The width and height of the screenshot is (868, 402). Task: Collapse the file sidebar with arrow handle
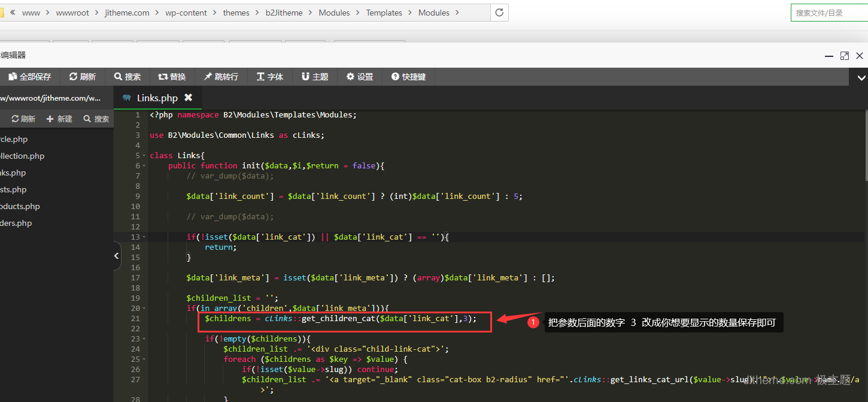click(x=117, y=256)
